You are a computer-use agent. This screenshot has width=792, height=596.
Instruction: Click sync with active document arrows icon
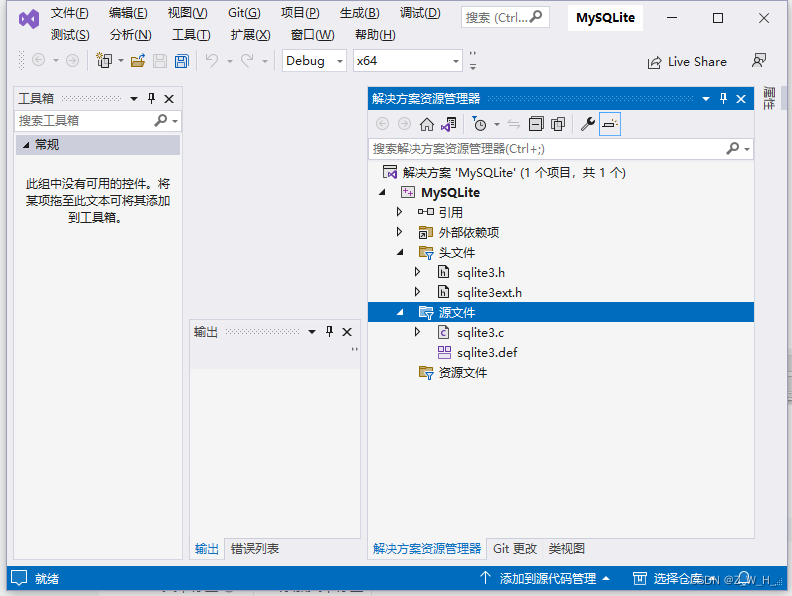tap(514, 124)
